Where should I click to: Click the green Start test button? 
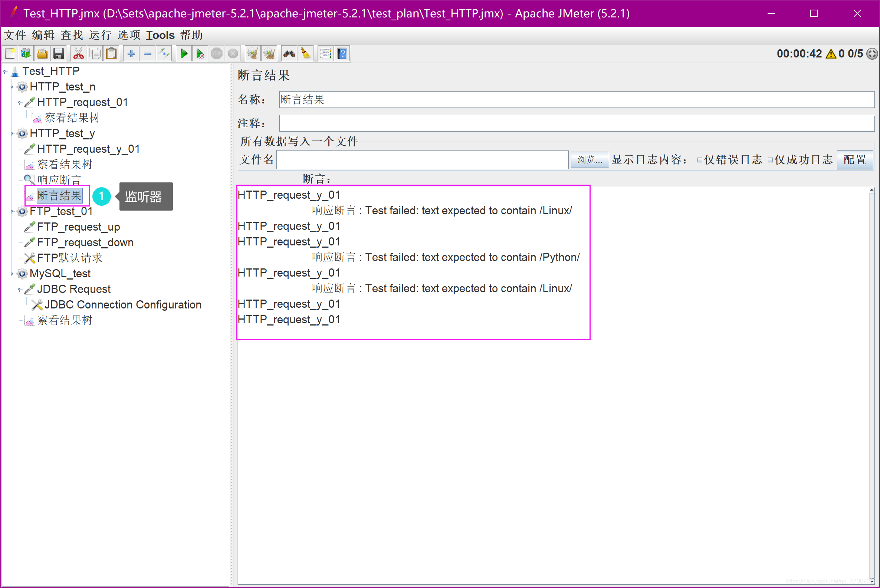point(184,54)
